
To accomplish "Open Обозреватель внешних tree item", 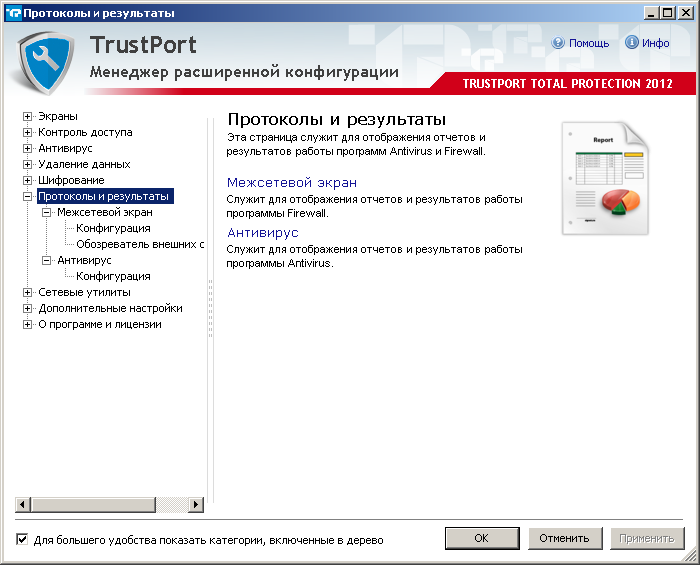I will 140,244.
